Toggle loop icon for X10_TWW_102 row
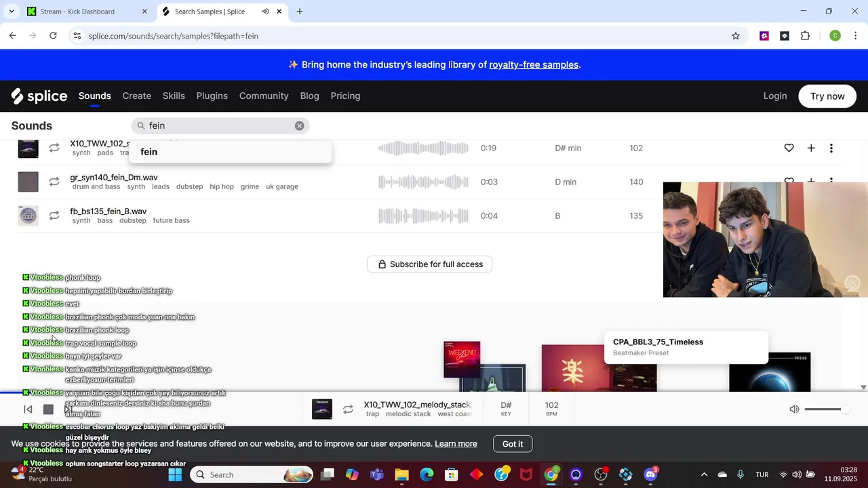 (x=54, y=148)
